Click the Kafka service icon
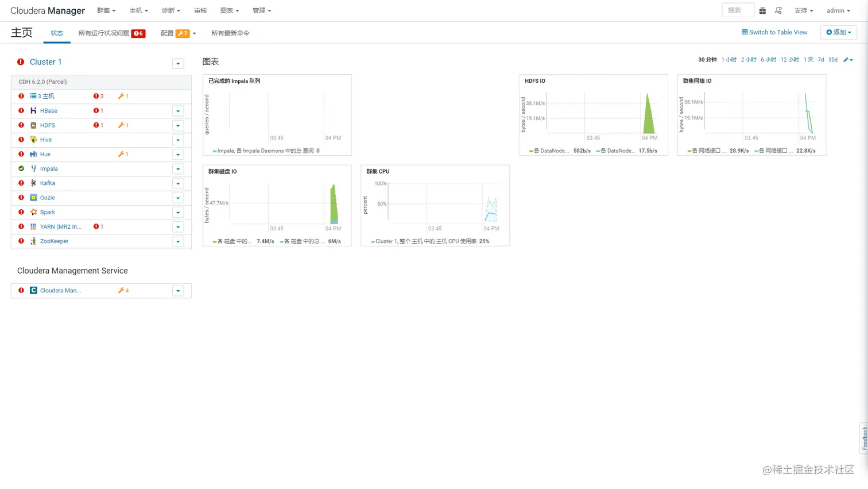The image size is (868, 489). pos(33,183)
